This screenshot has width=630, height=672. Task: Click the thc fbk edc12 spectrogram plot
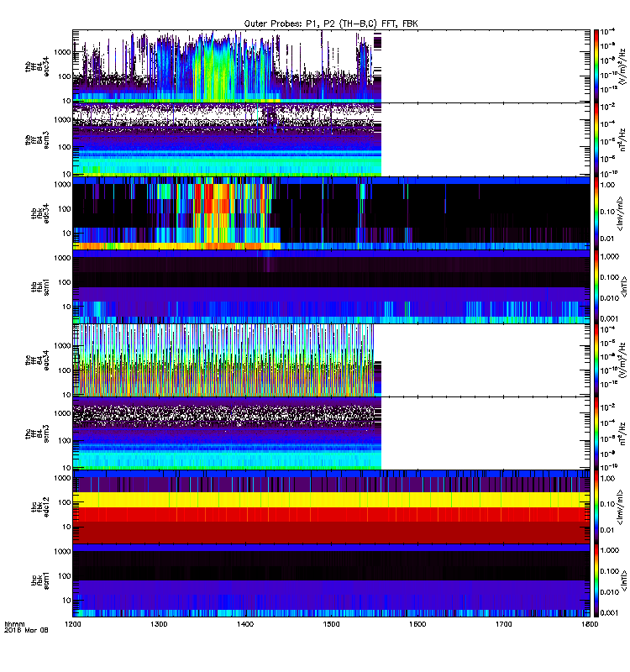pos(331,507)
